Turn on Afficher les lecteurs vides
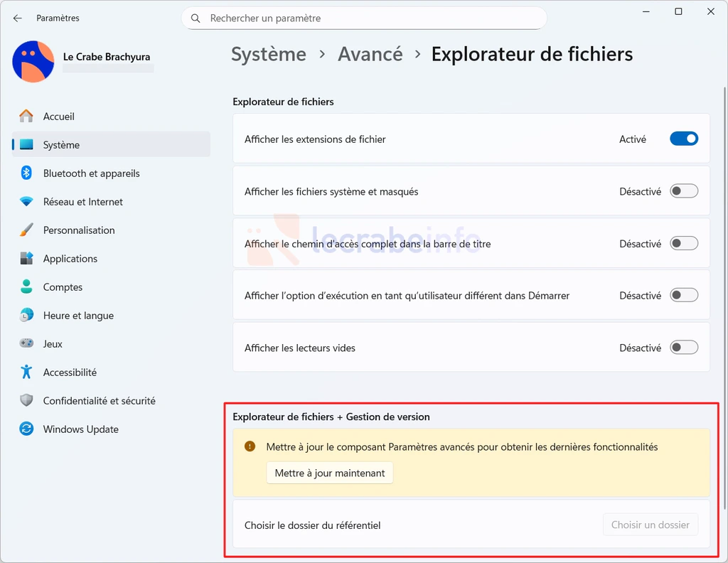Screen dimensions: 728x563 [x=683, y=348]
